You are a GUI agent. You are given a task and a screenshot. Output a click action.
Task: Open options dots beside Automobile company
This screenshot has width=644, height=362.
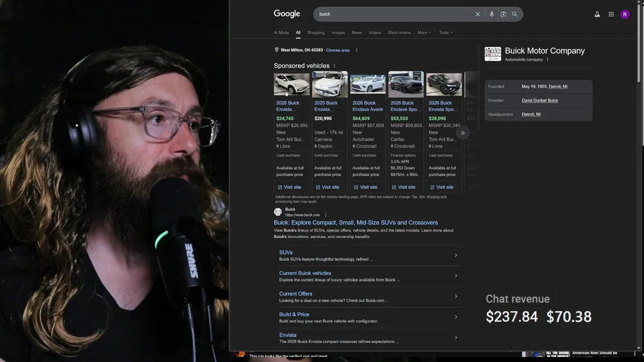[x=547, y=59]
